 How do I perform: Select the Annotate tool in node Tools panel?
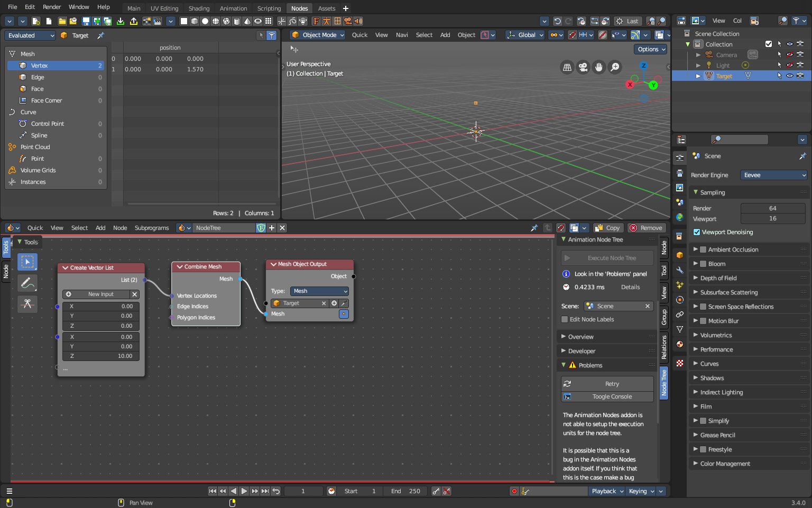point(27,283)
